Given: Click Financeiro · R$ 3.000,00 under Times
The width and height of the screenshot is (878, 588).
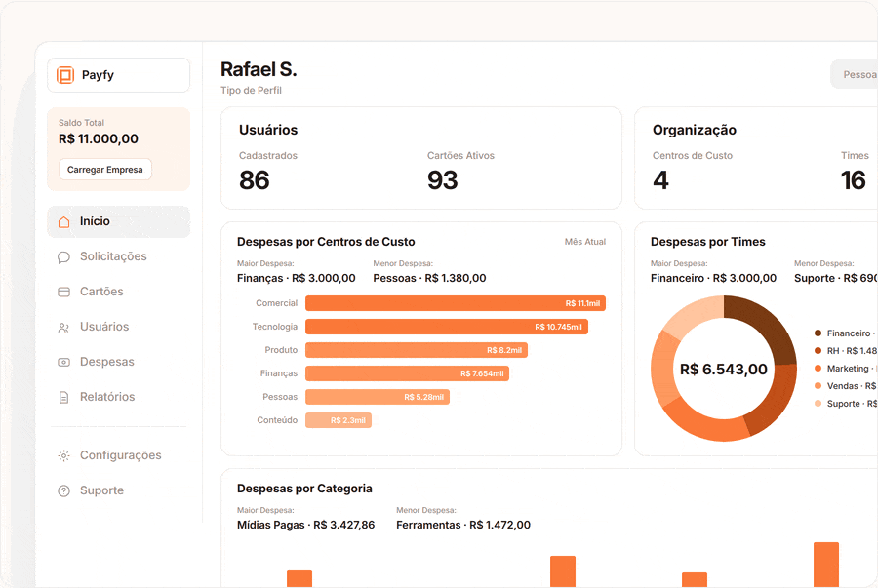Looking at the screenshot, I should click(x=713, y=278).
